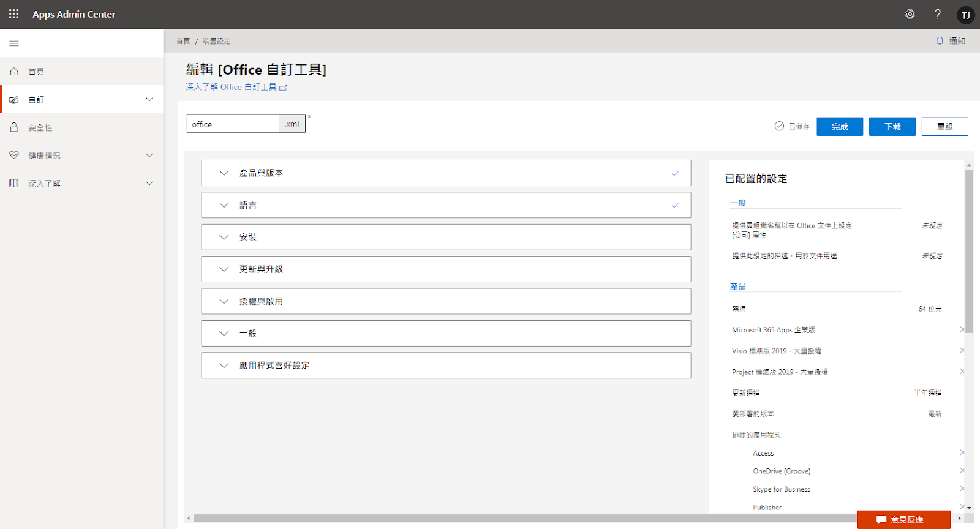Click the help question mark icon

coord(938,14)
